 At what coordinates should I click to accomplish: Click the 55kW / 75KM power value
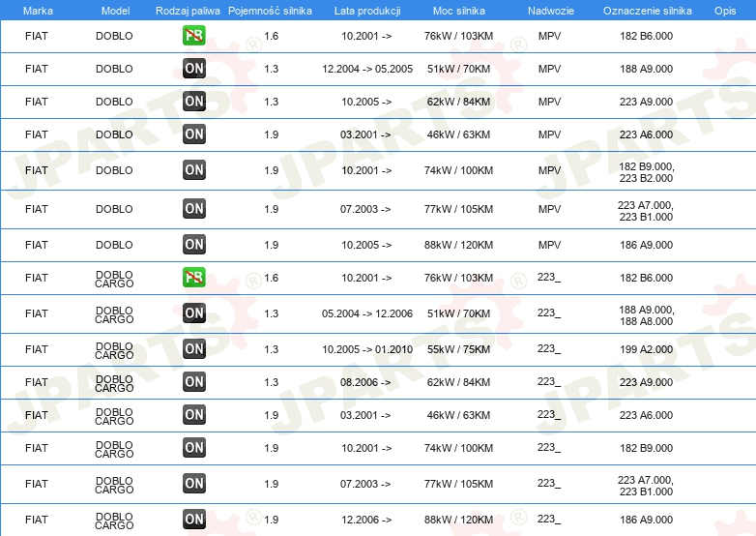[458, 349]
